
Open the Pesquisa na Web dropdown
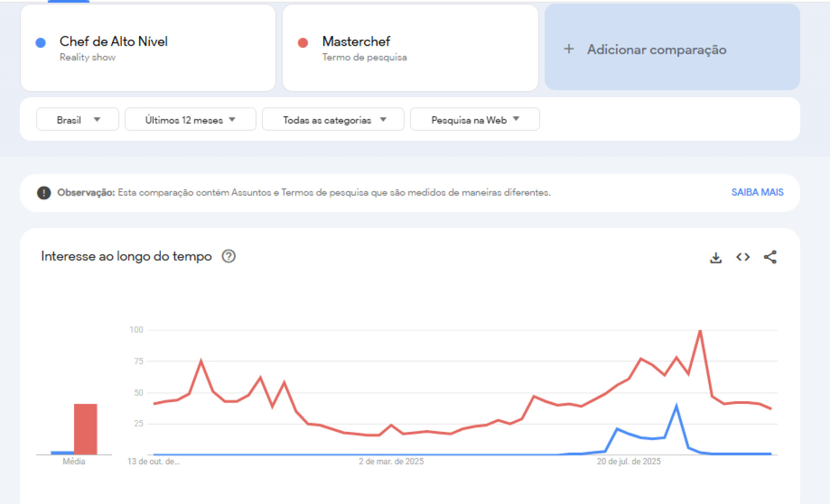475,119
